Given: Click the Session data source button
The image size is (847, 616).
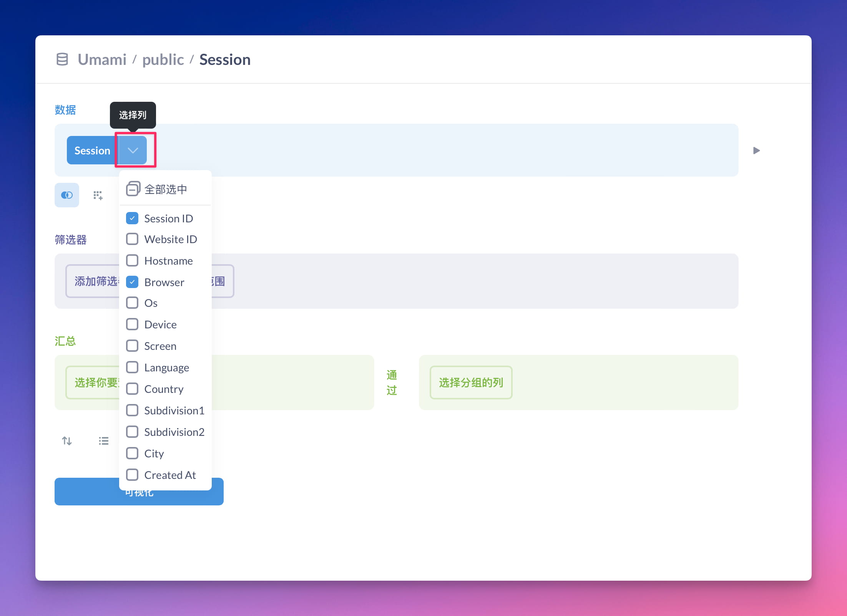Looking at the screenshot, I should pyautogui.click(x=92, y=150).
